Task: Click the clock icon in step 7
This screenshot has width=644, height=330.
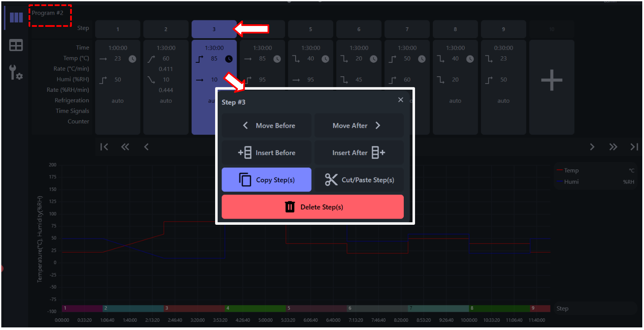Action: 422,59
